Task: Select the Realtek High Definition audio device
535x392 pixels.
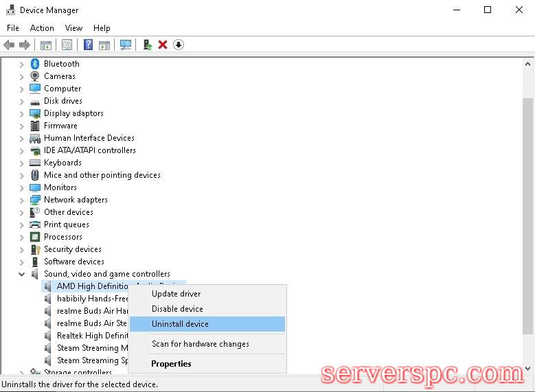Action: pos(92,336)
